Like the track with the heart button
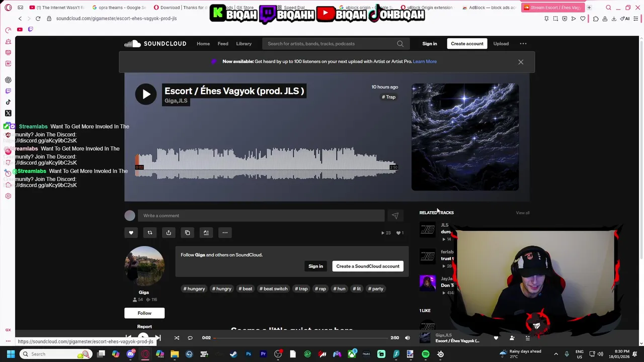Viewport: 644px width, 362px height. pyautogui.click(x=131, y=233)
